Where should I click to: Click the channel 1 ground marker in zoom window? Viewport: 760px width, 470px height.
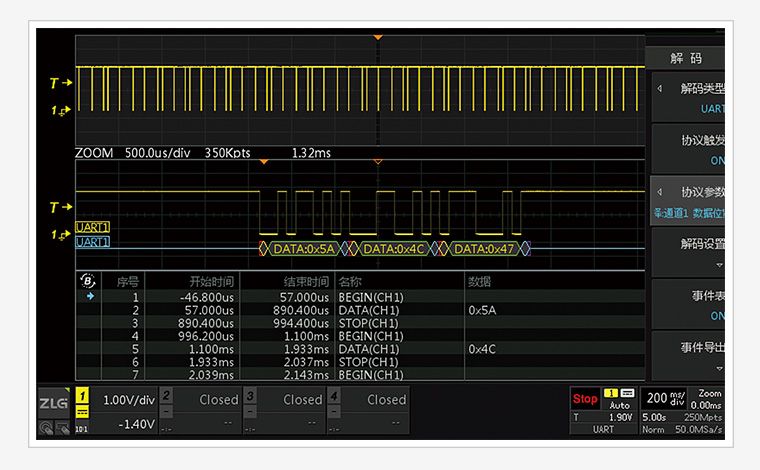click(60, 235)
